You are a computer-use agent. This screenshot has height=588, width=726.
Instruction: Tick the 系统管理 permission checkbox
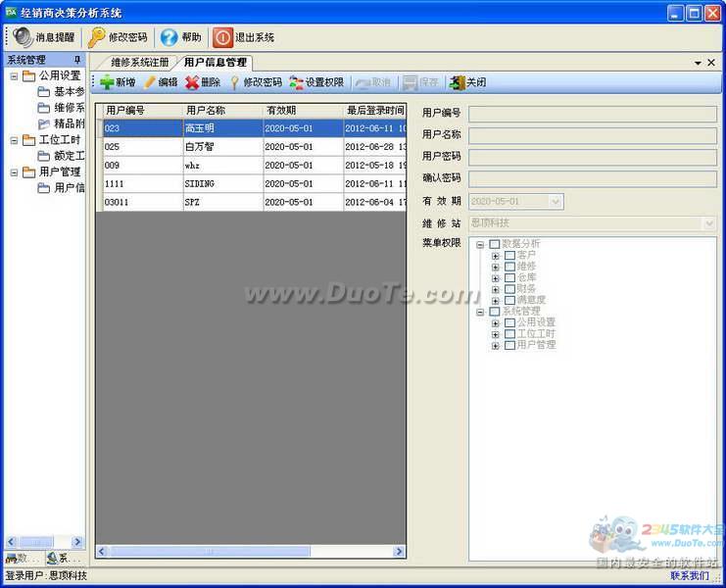tap(495, 312)
